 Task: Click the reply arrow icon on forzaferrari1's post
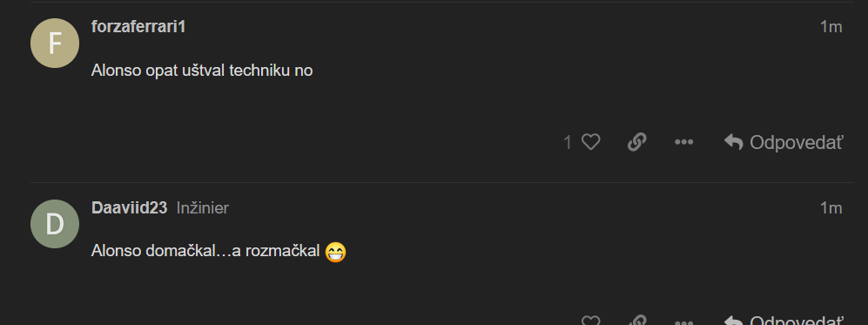pos(733,142)
